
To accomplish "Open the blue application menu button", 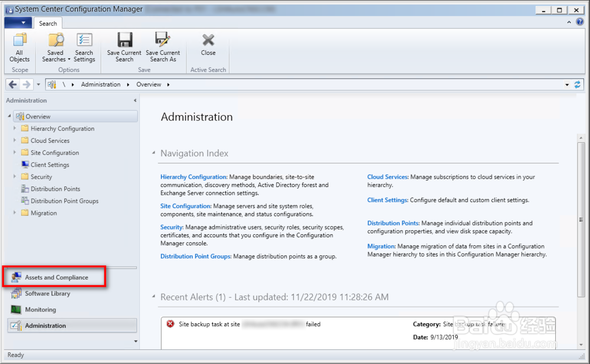I will coord(18,22).
